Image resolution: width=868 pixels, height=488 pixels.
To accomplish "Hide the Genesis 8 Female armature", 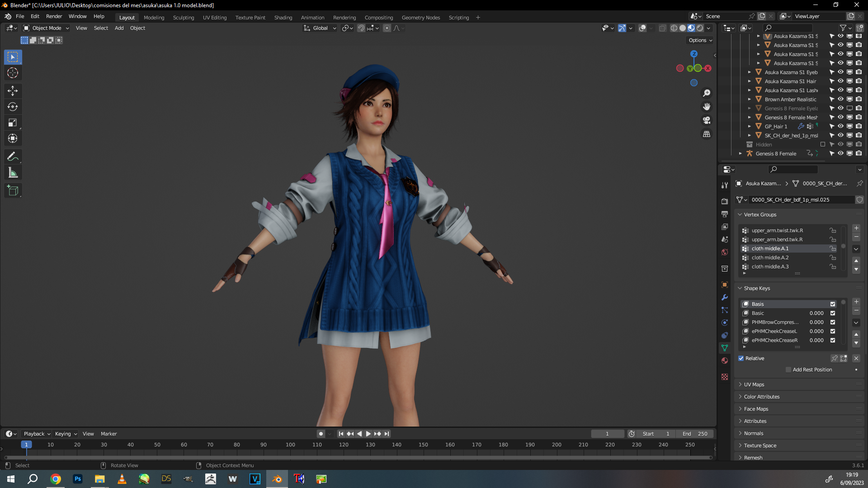I will 840,154.
